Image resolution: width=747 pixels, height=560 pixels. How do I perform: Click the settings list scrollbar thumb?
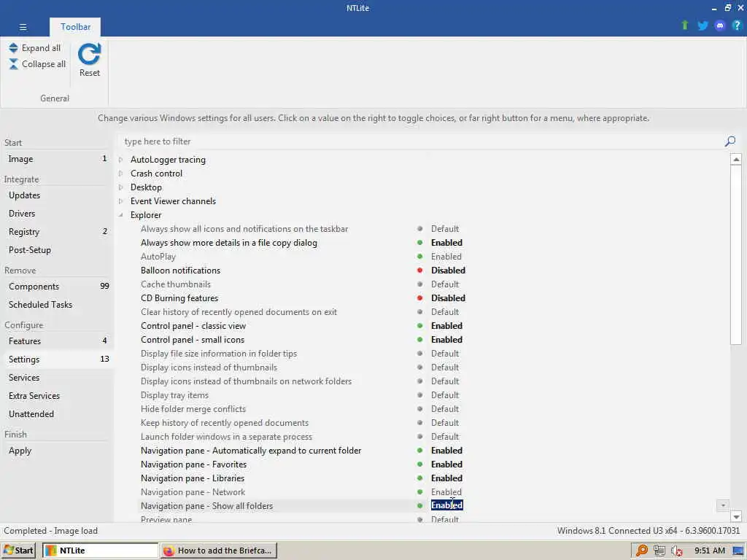tap(735, 254)
